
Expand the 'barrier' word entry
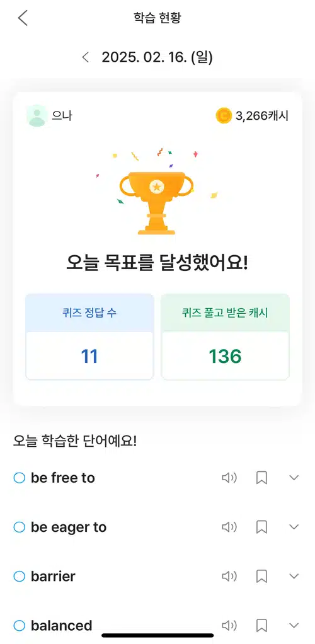(x=294, y=576)
